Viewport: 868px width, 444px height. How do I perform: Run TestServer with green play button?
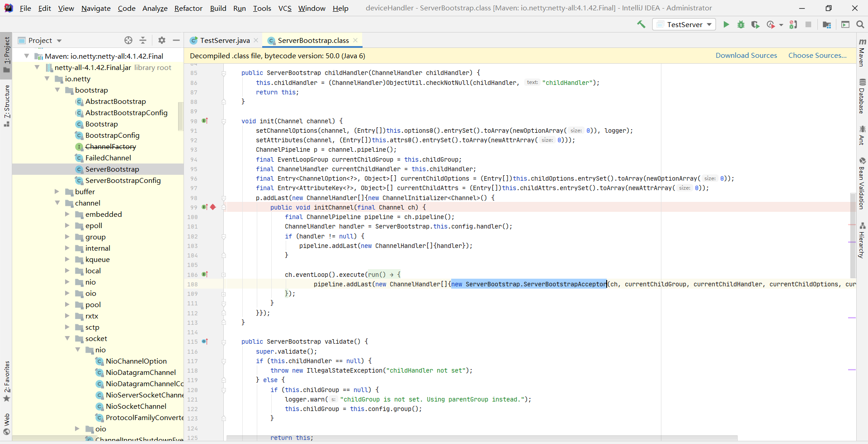[726, 24]
